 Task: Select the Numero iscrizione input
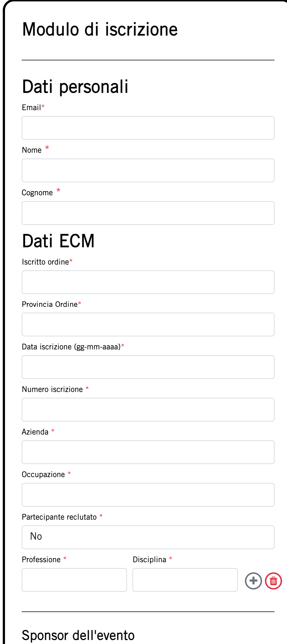(x=148, y=409)
